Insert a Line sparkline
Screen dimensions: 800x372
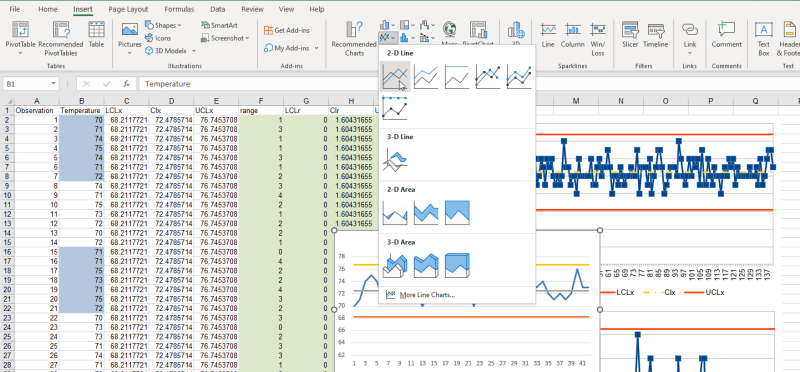[548, 35]
